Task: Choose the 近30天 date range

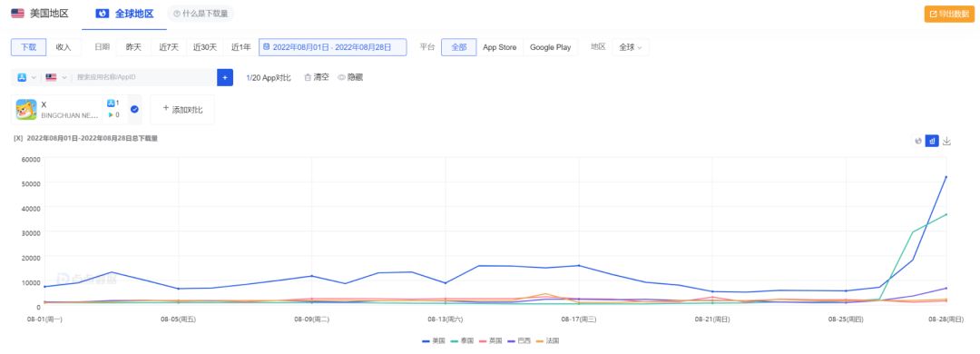Action: click(205, 47)
